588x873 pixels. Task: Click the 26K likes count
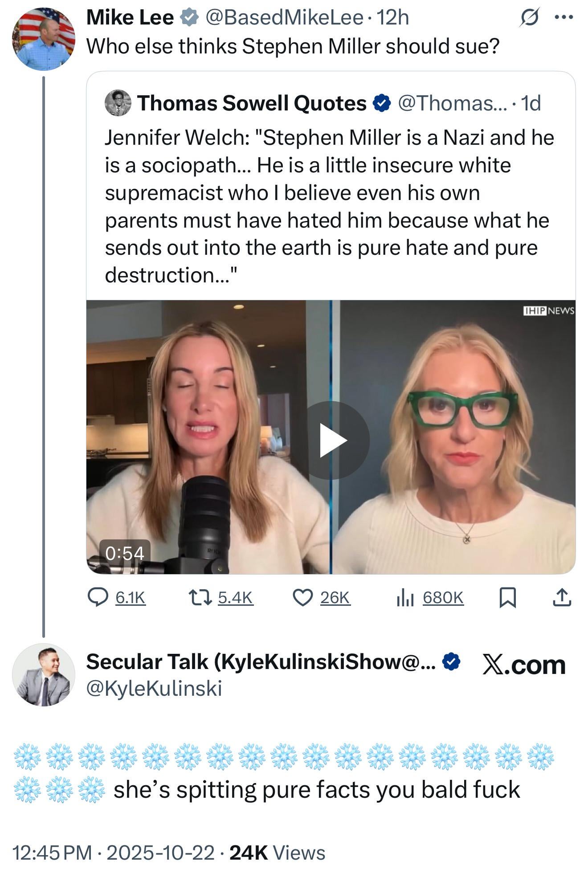(x=335, y=597)
